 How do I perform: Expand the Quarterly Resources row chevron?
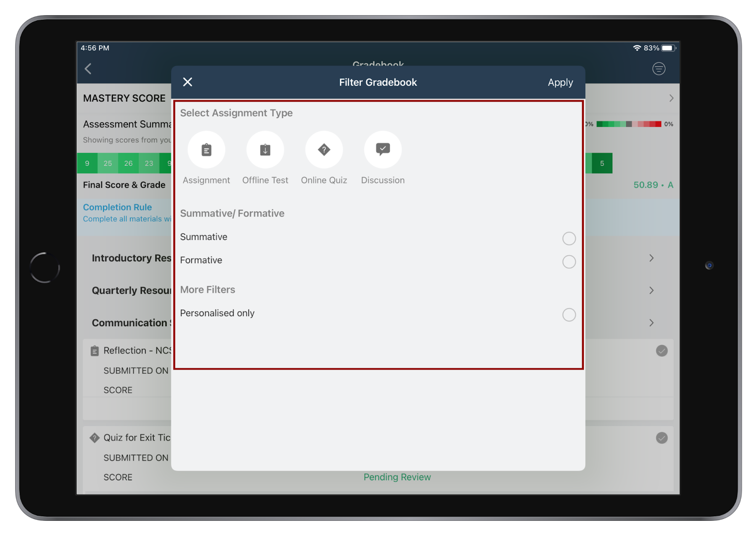(651, 290)
